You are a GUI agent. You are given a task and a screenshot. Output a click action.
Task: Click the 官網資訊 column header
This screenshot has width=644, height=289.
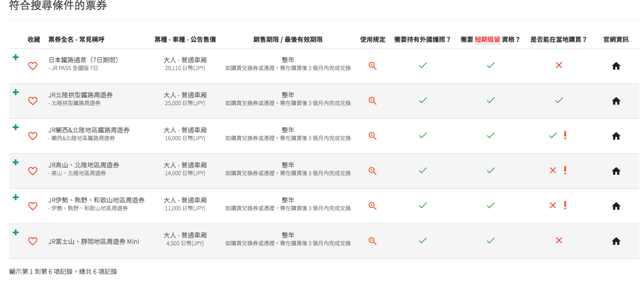coord(616,40)
